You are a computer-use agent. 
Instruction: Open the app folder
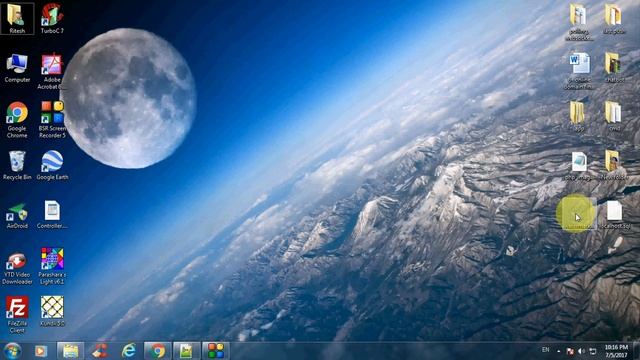coord(578,116)
